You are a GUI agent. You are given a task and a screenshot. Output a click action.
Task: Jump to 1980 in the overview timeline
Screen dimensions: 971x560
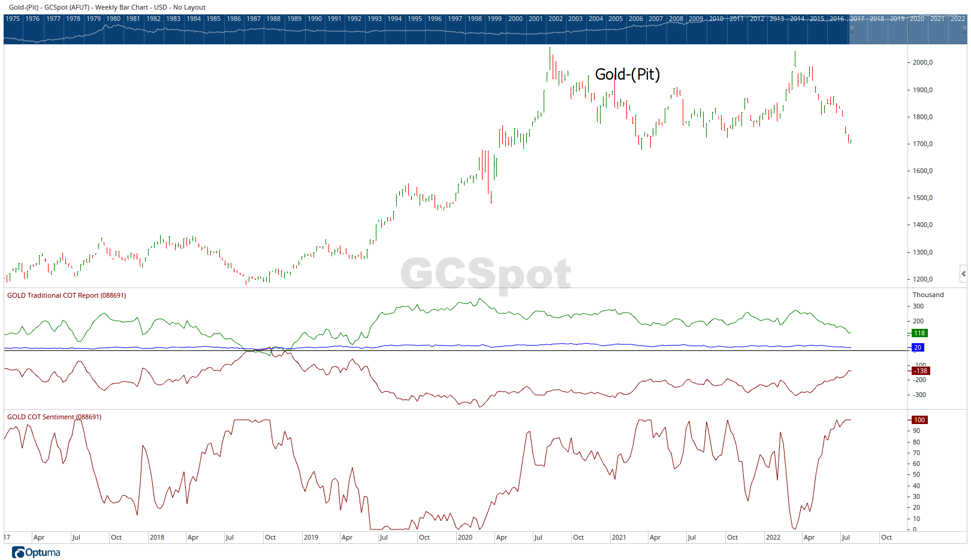click(x=113, y=19)
